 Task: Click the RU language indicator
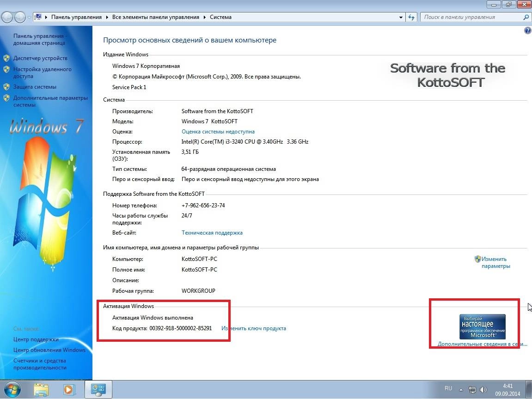coord(448,388)
